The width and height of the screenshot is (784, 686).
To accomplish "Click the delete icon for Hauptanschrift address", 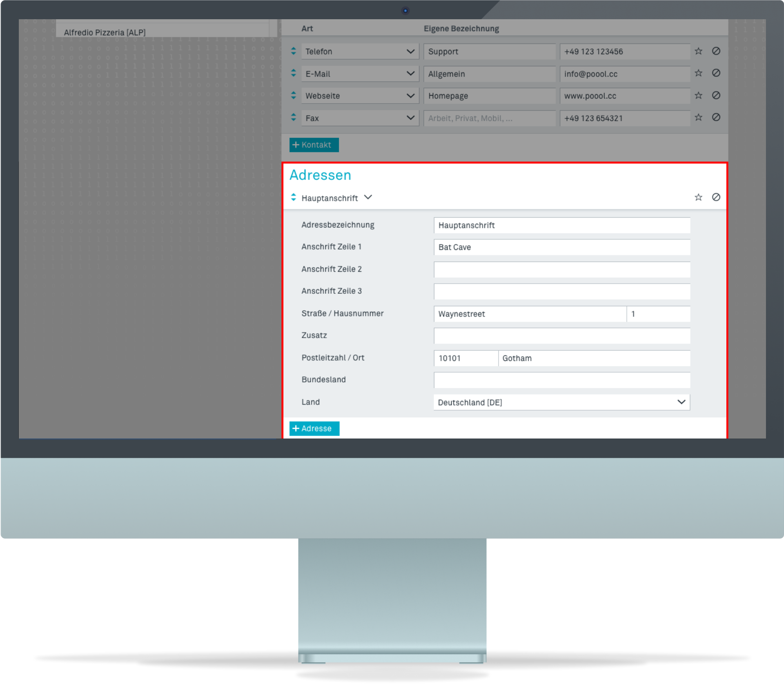I will [x=716, y=197].
